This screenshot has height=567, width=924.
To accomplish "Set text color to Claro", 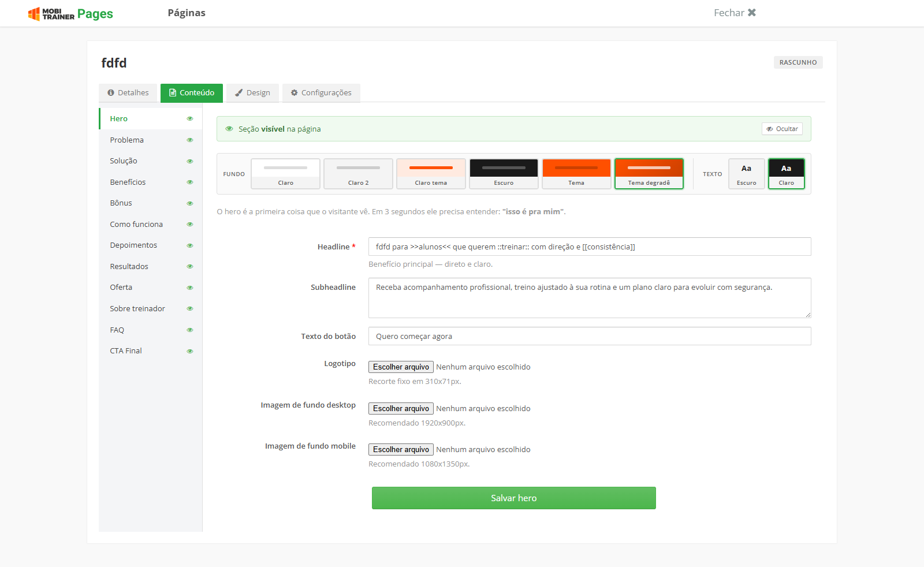I will 787,174.
